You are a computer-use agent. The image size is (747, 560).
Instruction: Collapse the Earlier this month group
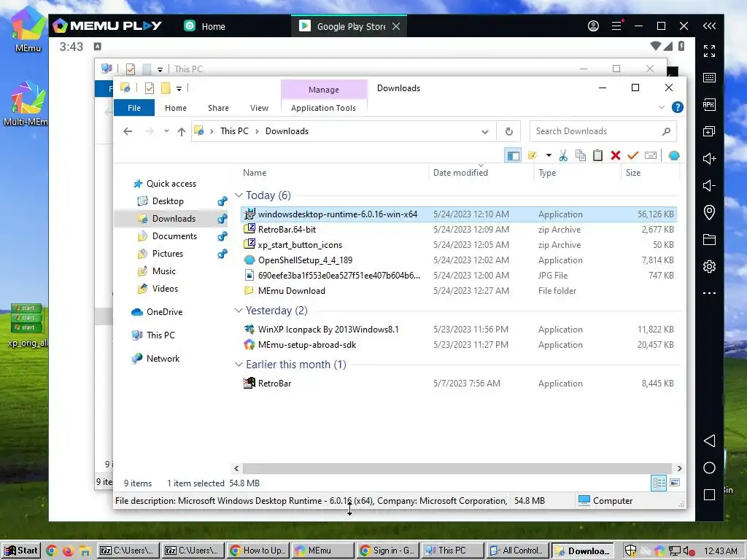click(239, 365)
